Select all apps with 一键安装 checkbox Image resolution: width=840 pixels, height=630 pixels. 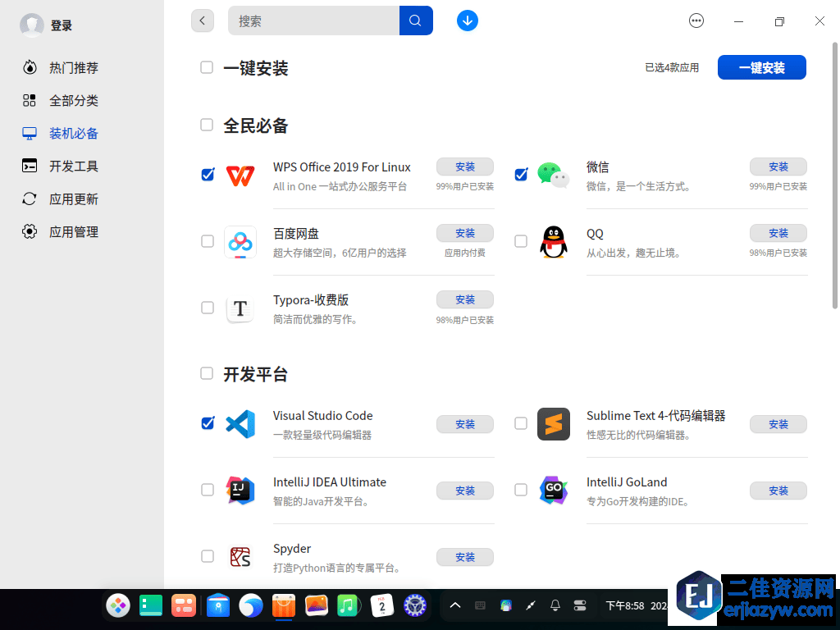208,67
